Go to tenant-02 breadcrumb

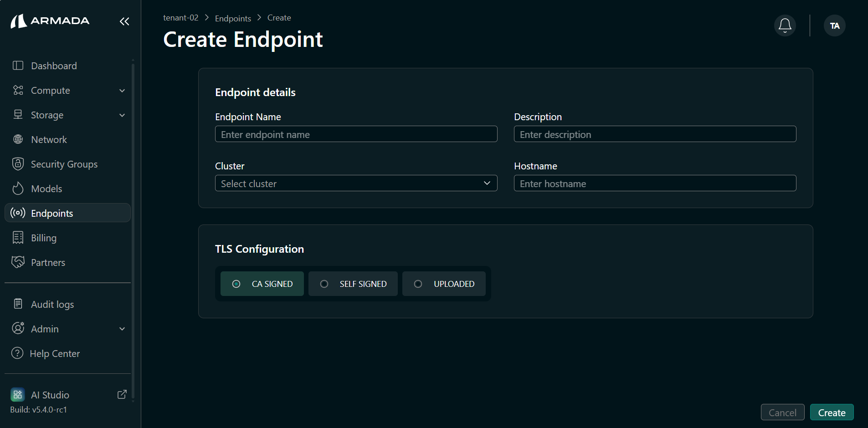point(181,18)
